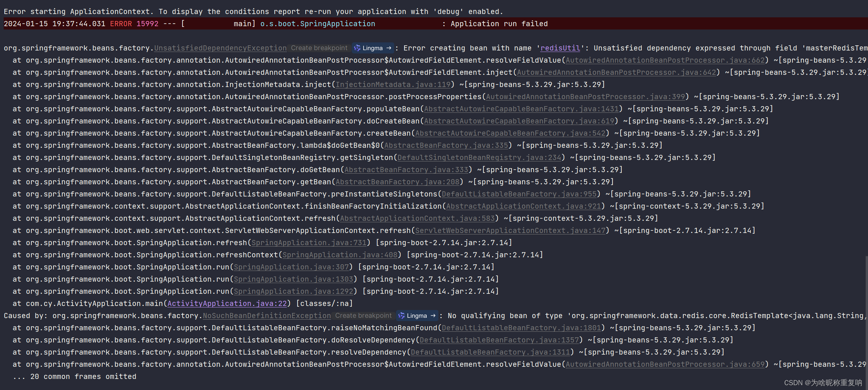
Task: Click the red ERROR log level text
Action: [x=121, y=24]
